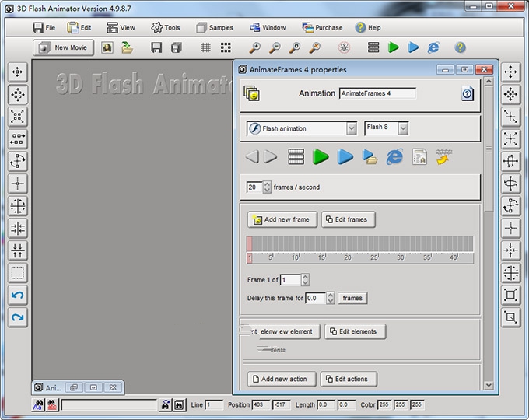The width and height of the screenshot is (529, 420).
Task: Click the crossed-out square tool in right sidebar
Action: [510, 317]
